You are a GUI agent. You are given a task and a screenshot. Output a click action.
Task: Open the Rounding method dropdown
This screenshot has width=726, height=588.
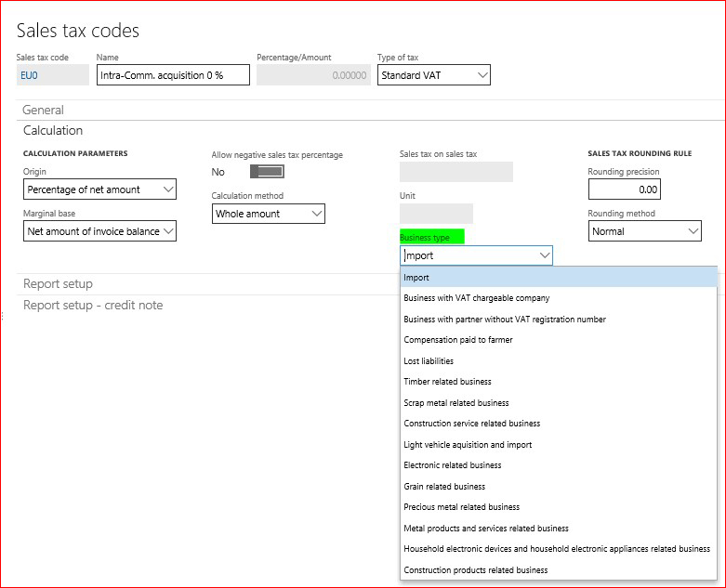tap(644, 231)
